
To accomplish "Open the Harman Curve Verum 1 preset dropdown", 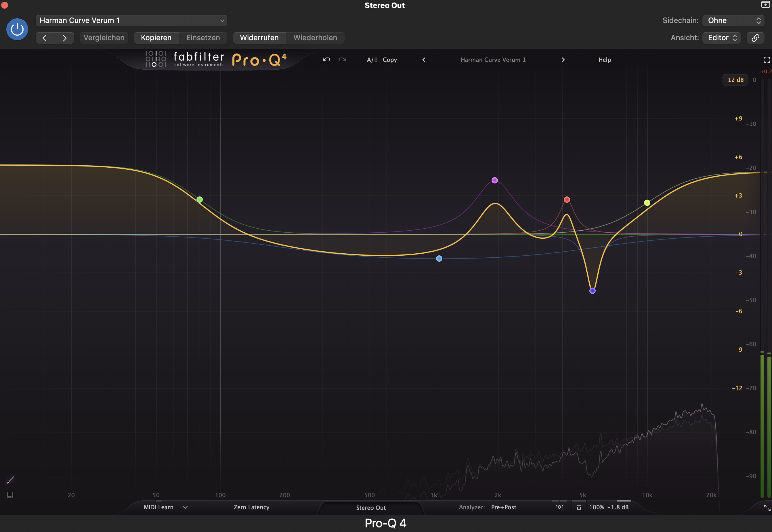I will pyautogui.click(x=131, y=20).
